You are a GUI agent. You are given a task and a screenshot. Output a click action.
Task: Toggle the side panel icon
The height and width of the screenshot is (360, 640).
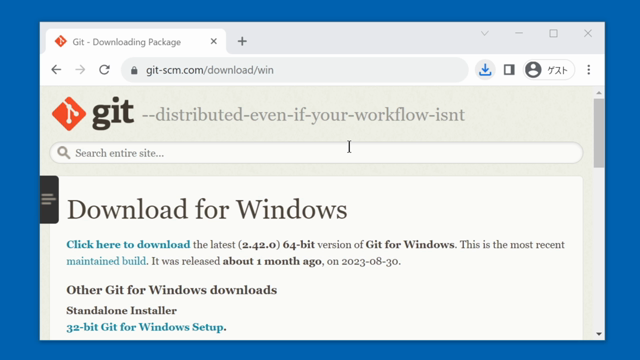[x=509, y=70]
